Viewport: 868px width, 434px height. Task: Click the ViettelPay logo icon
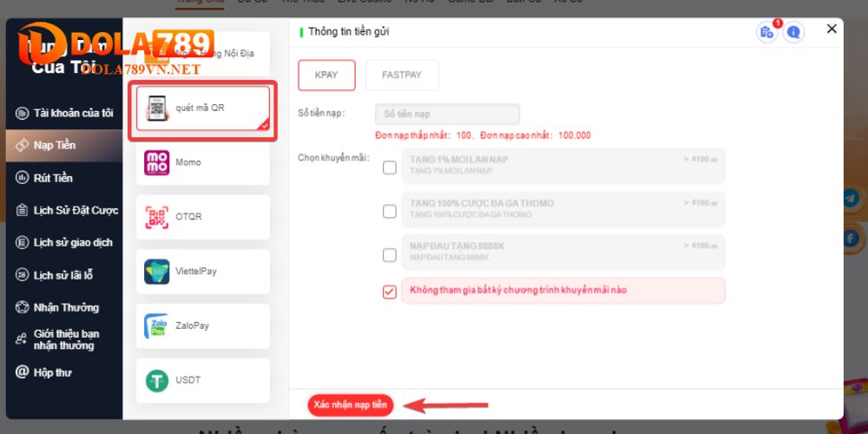coord(156,272)
